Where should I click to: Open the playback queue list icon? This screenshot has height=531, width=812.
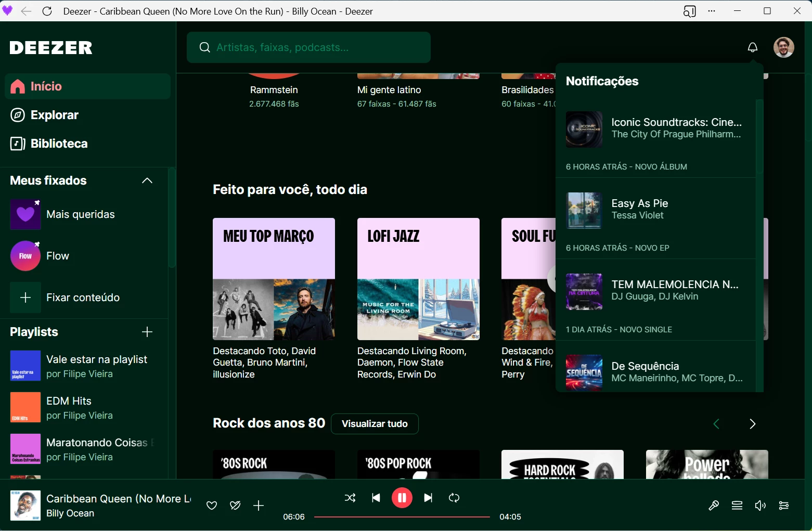[737, 505]
